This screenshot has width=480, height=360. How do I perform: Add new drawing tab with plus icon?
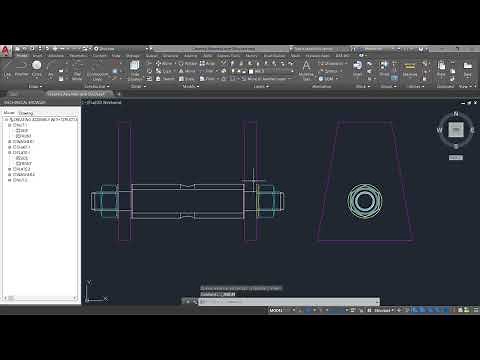119,94
